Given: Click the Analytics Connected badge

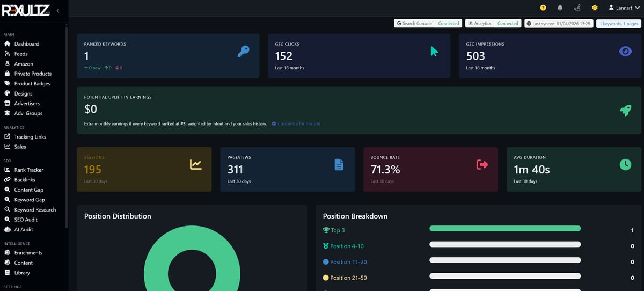Looking at the screenshot, I should (493, 24).
